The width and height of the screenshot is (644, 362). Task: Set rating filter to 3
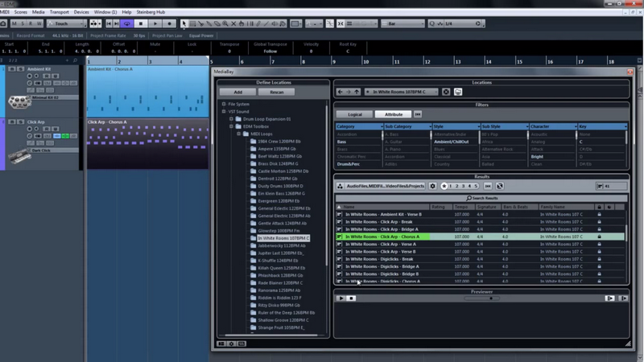[x=463, y=186]
